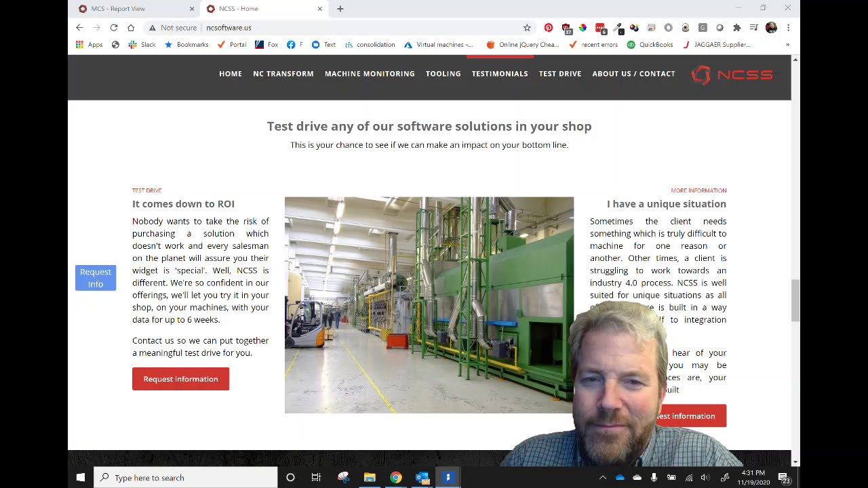Image resolution: width=868 pixels, height=488 pixels.
Task: Show hidden tray icons chevron
Action: click(x=602, y=478)
